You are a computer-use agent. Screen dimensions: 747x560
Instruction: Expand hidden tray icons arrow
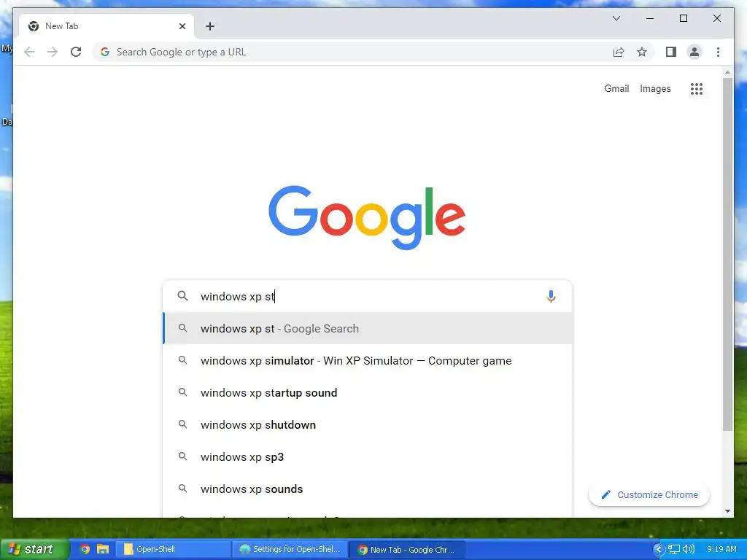[x=659, y=549]
